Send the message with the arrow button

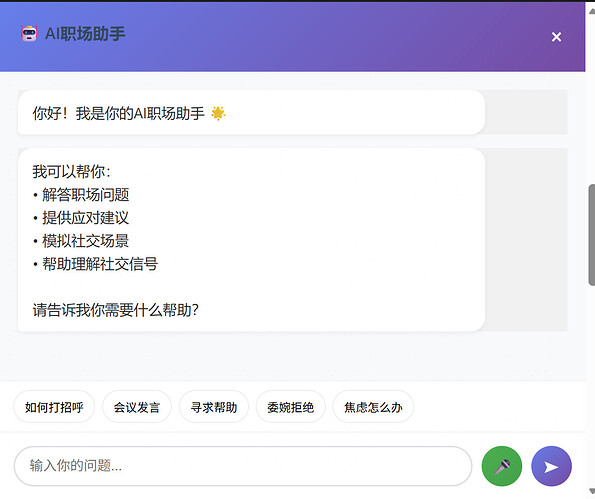(551, 466)
